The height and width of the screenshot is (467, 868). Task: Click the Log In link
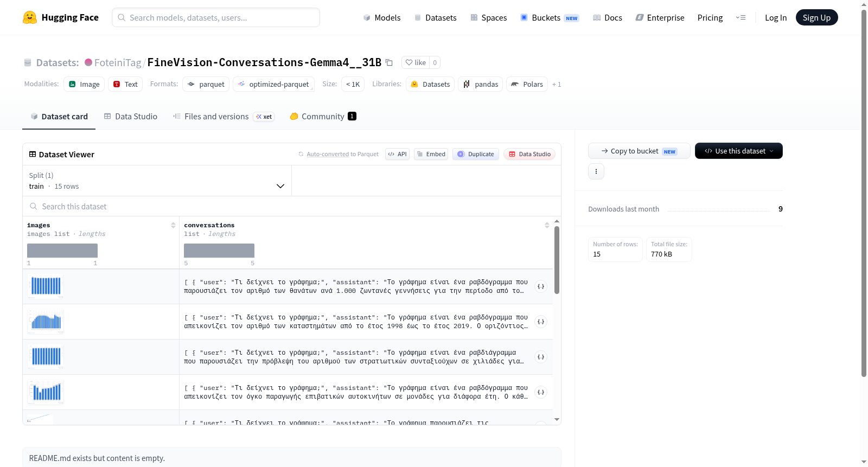point(776,17)
